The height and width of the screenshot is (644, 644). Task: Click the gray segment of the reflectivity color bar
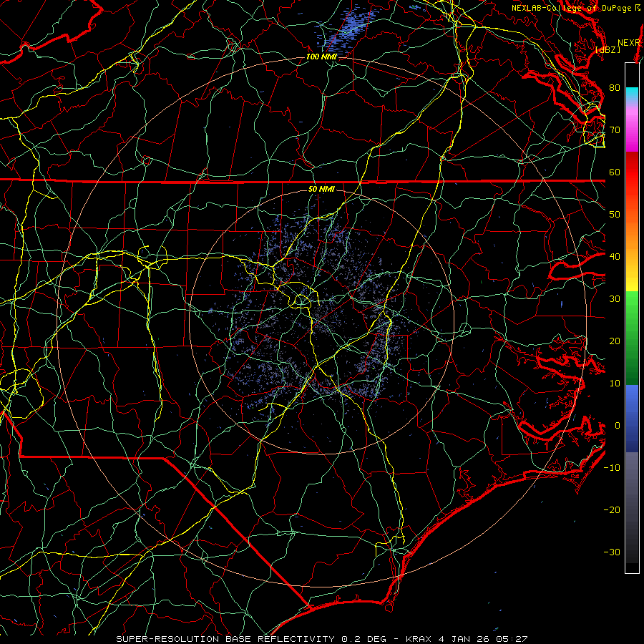632,507
